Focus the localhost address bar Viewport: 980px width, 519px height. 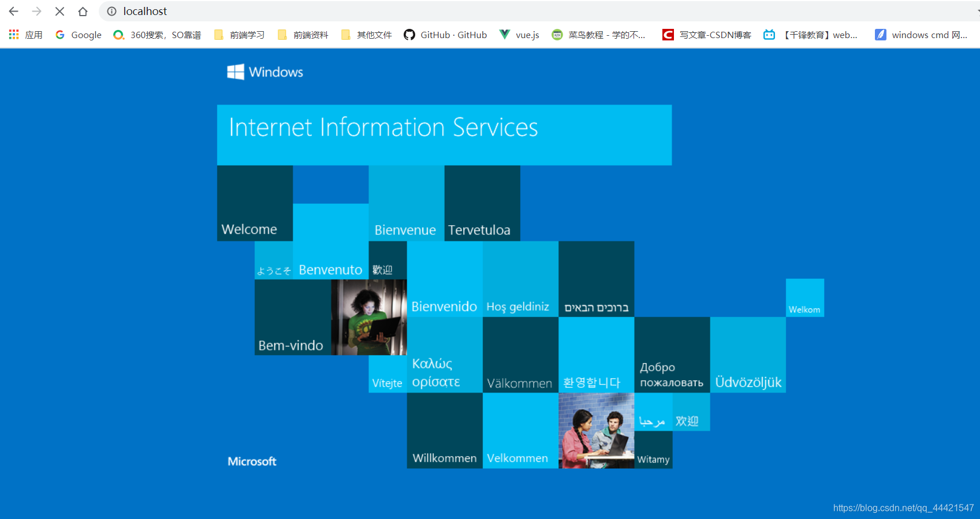[x=537, y=11]
